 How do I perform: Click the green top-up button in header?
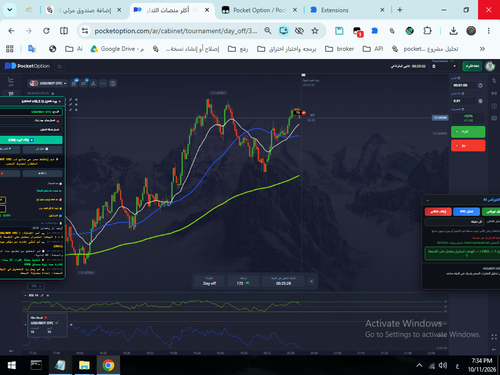[x=472, y=66]
